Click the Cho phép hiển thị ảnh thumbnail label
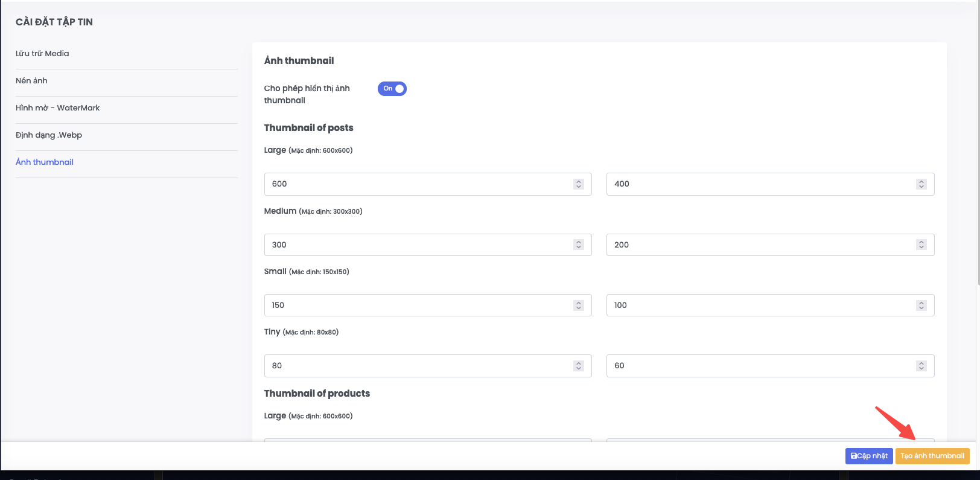Image resolution: width=980 pixels, height=480 pixels. 307,94
